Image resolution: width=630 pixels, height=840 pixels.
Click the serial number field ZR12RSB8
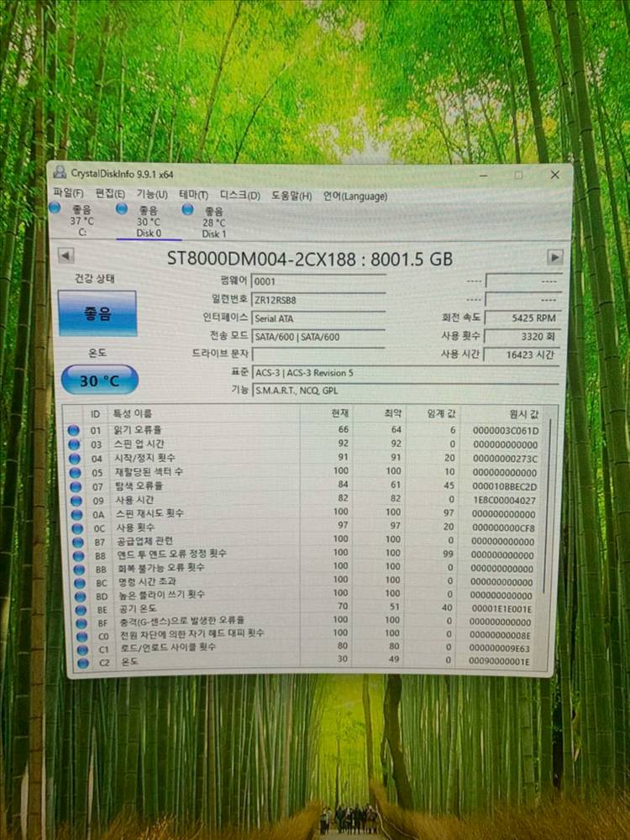(x=318, y=300)
